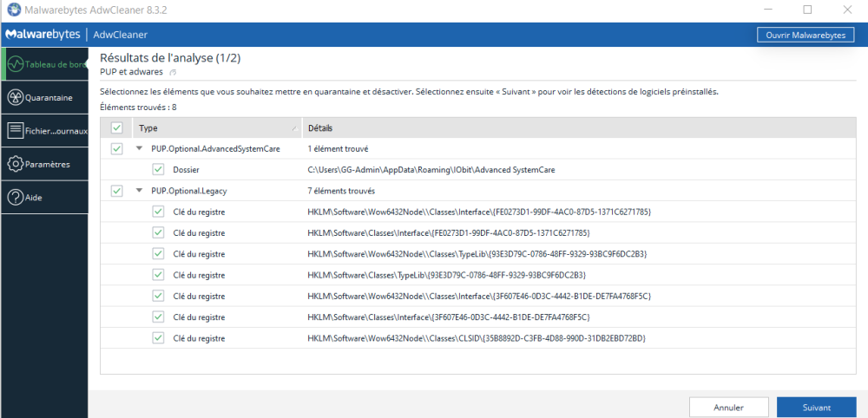Select the PUP.Optional.AdvancedSystemCare row label
The image size is (868, 418).
215,149
